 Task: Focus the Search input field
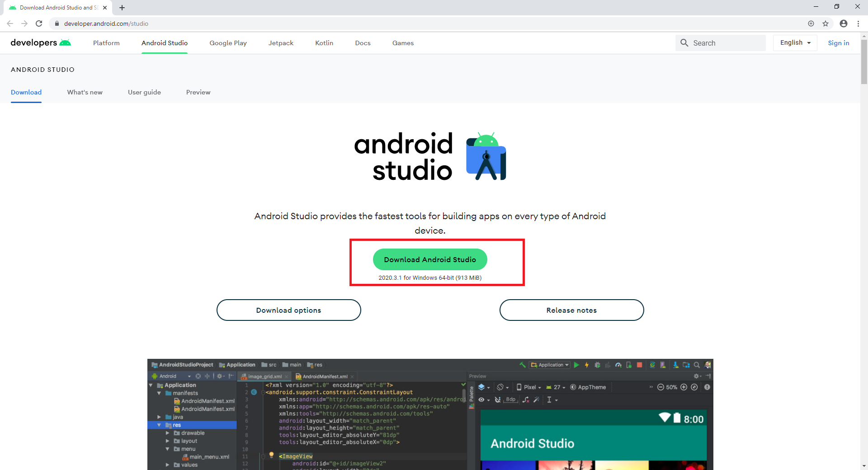coord(721,43)
